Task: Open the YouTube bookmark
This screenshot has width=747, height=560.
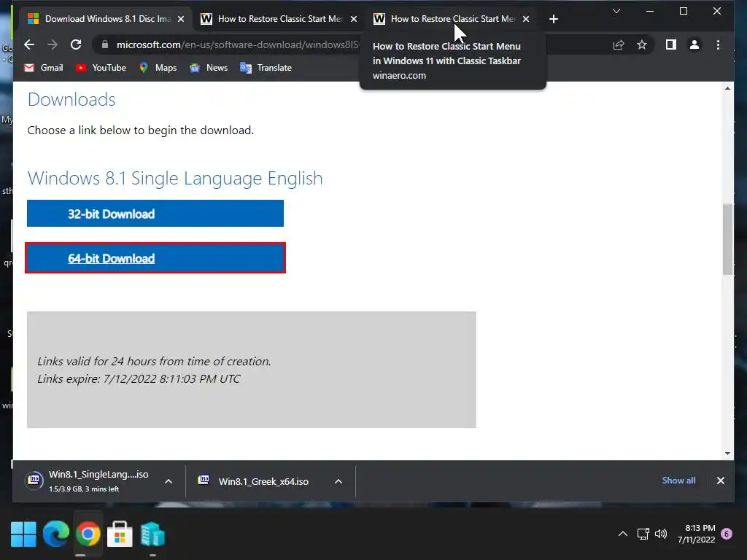Action: 101,68
